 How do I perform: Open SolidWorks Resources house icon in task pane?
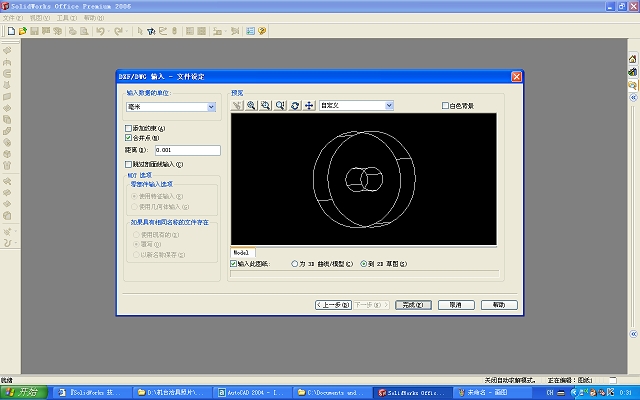click(x=633, y=59)
